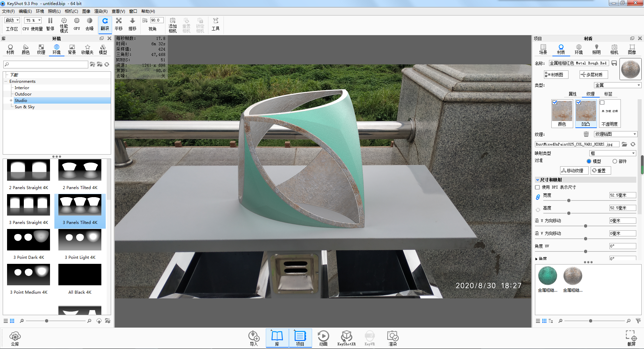Click the Denoise (去噪) icon
644x349 pixels.
pyautogui.click(x=89, y=24)
